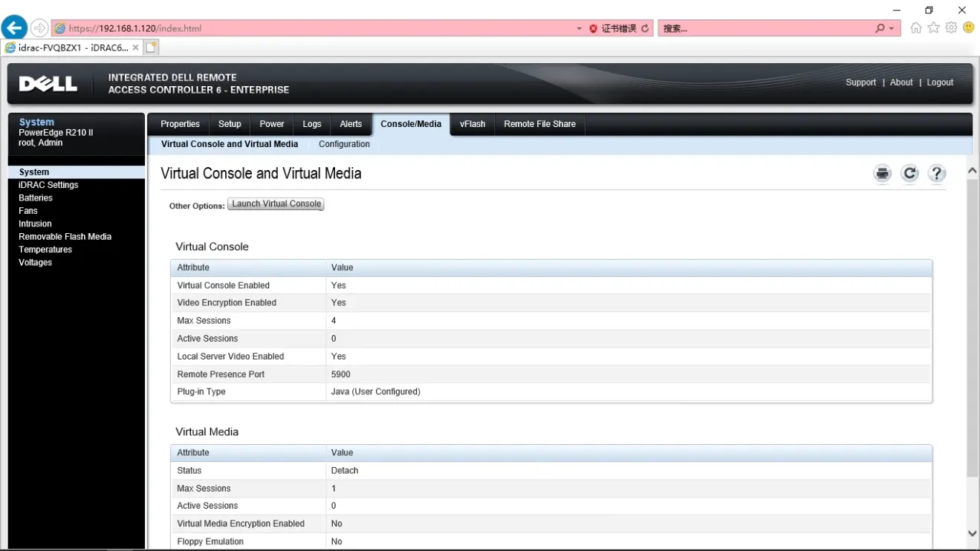Click the Logout link

pyautogui.click(x=940, y=82)
